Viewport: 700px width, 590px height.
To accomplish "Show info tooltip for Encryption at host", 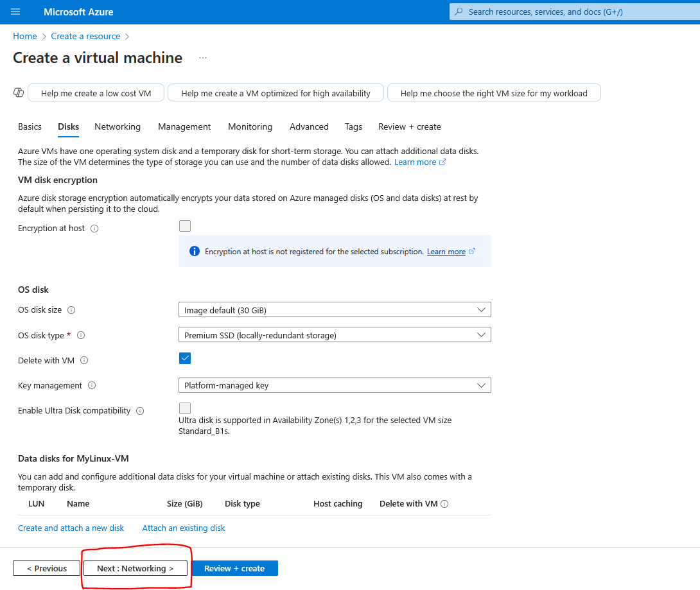I will coord(94,229).
